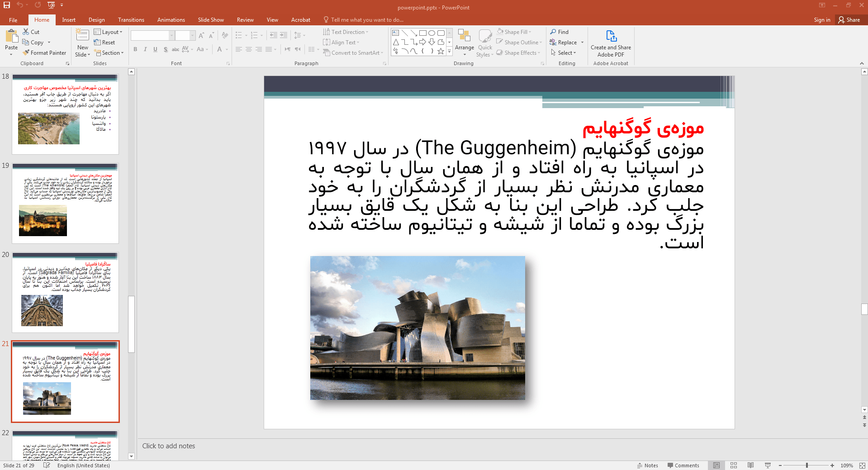Click the zoom slider handle

pos(807,465)
